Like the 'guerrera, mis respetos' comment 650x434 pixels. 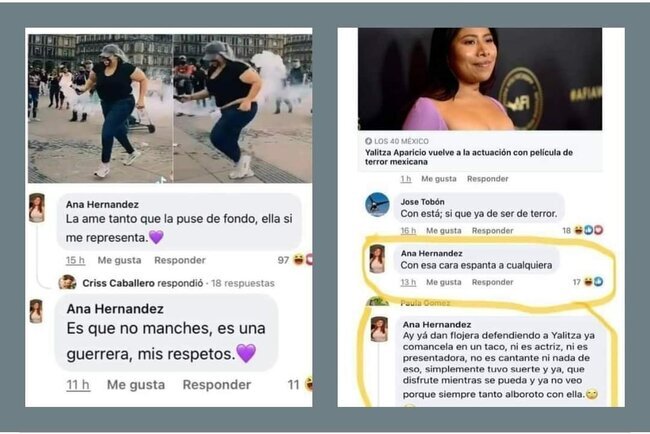(136, 385)
